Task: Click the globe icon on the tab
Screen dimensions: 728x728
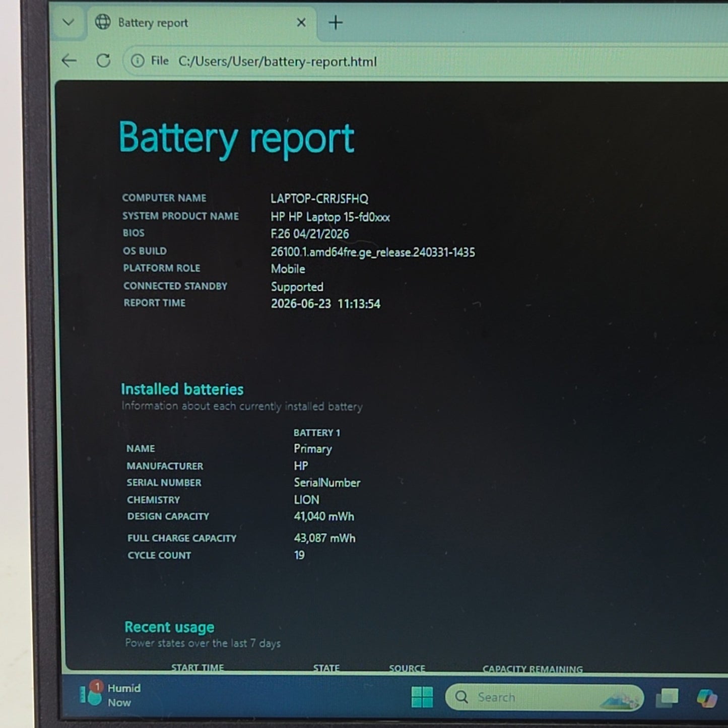Action: pyautogui.click(x=103, y=22)
